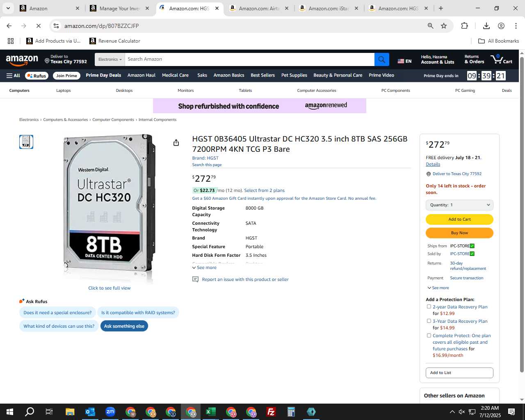The width and height of the screenshot is (525, 420).
Task: Check the 2-year Data Recovery Plan box
Action: pos(429,306)
